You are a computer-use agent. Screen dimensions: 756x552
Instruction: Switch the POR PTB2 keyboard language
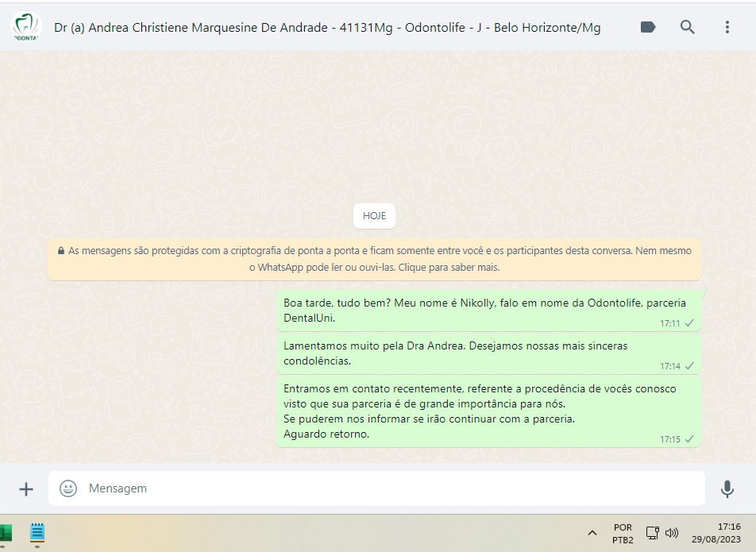[623, 533]
